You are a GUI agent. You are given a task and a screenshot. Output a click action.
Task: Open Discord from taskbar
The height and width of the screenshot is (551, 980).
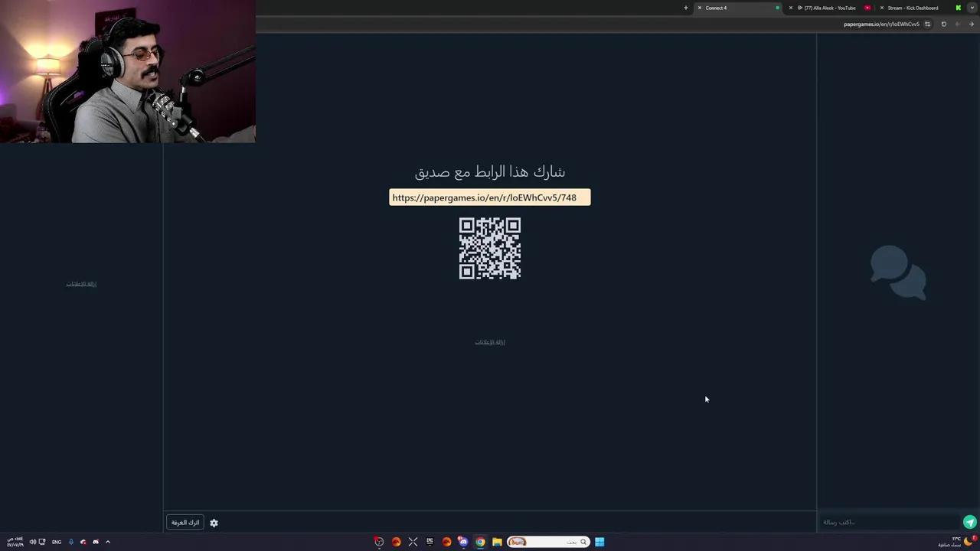tap(463, 542)
